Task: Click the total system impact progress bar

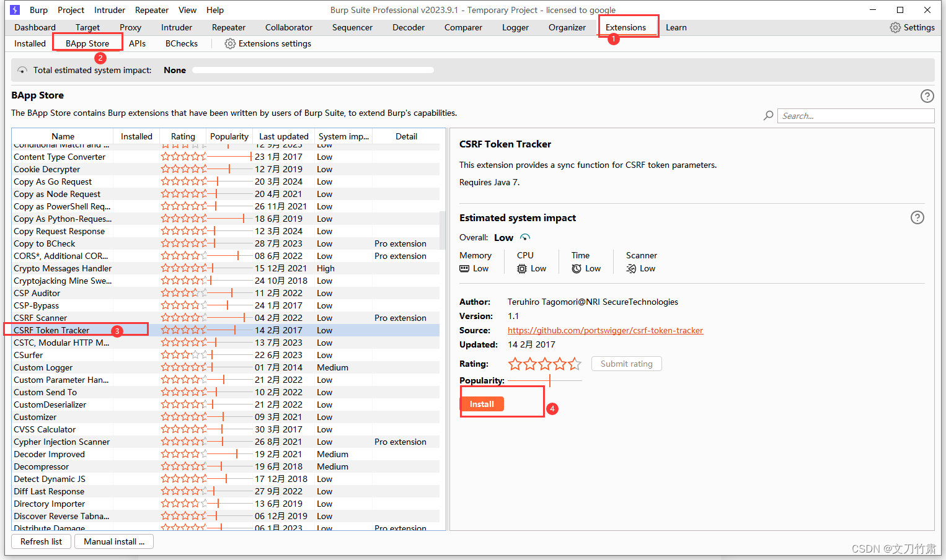Action: (313, 70)
